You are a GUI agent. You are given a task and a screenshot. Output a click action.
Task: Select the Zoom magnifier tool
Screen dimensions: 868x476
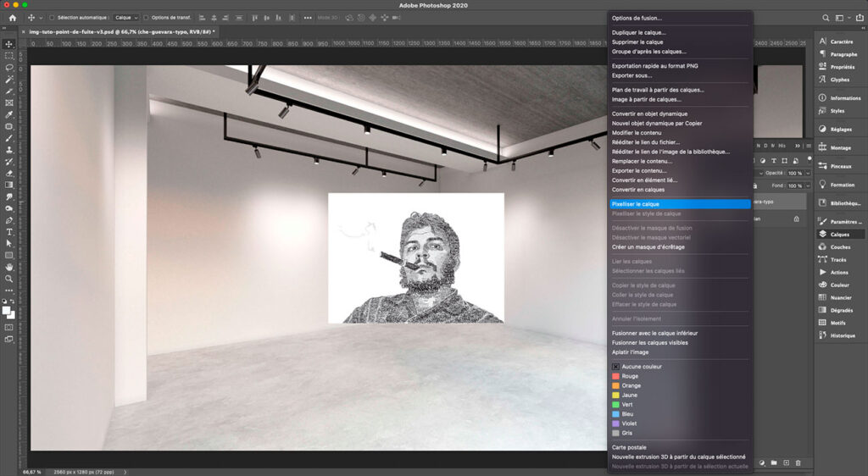pyautogui.click(x=8, y=279)
